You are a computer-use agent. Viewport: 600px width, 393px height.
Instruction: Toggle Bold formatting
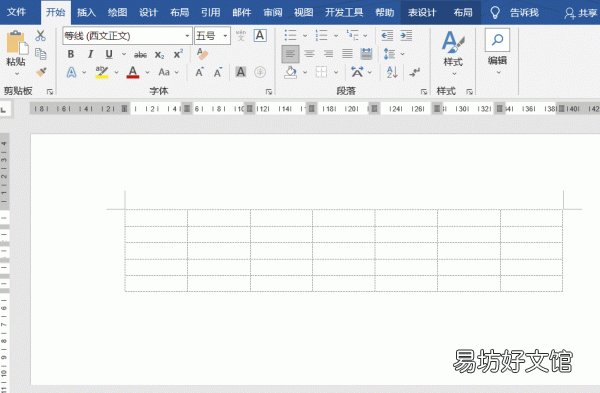pyautogui.click(x=71, y=54)
